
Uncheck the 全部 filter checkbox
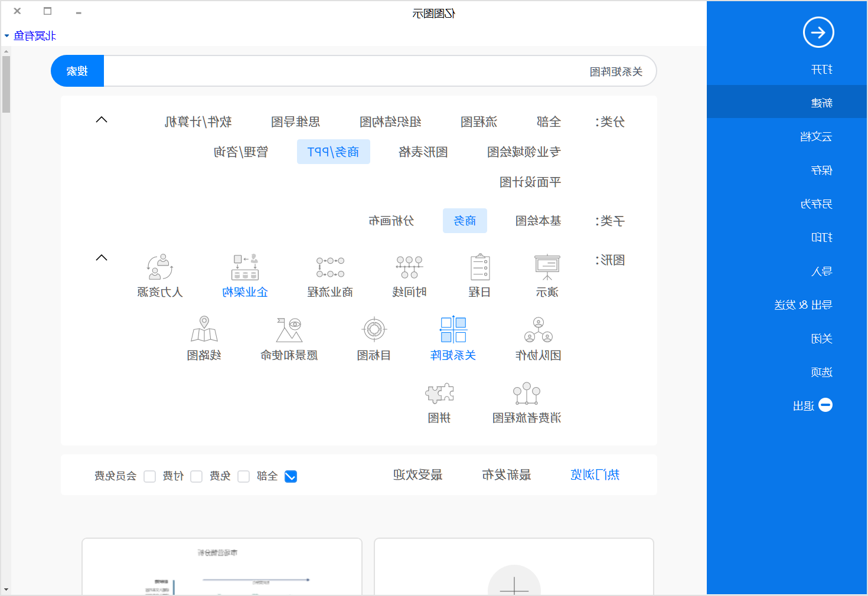coord(291,476)
